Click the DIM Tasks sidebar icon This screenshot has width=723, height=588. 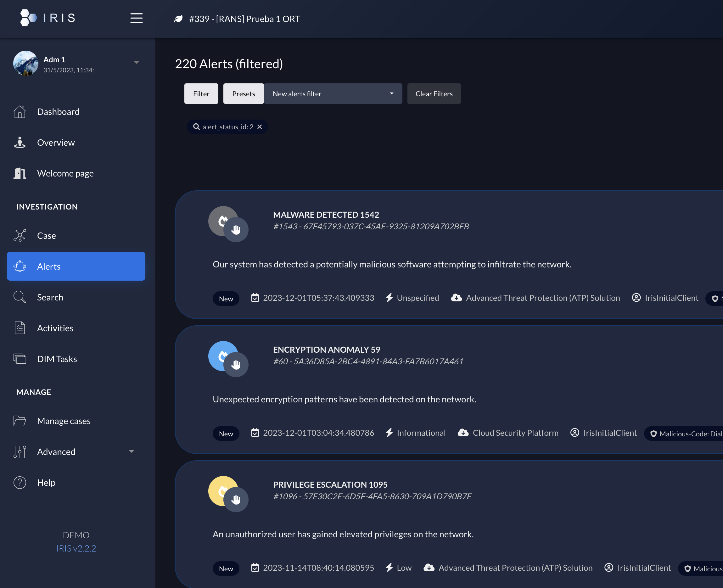(20, 359)
